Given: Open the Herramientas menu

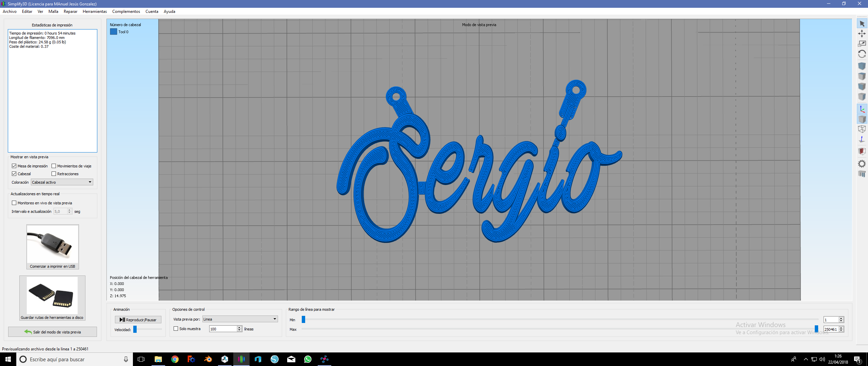Looking at the screenshot, I should click(95, 12).
